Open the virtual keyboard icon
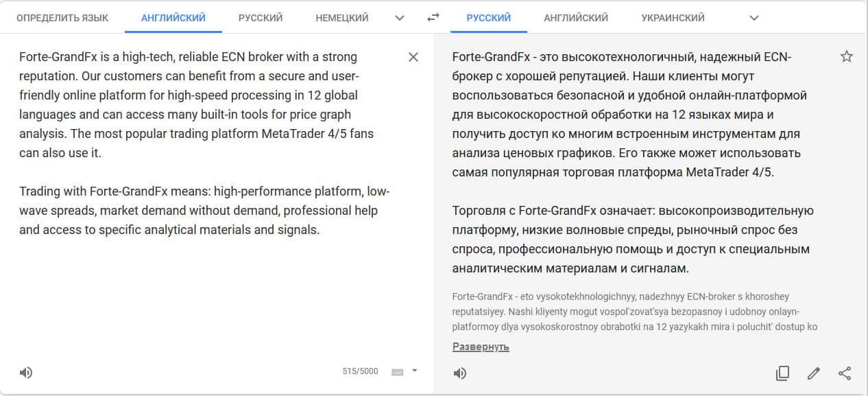This screenshot has width=868, height=396. [398, 372]
